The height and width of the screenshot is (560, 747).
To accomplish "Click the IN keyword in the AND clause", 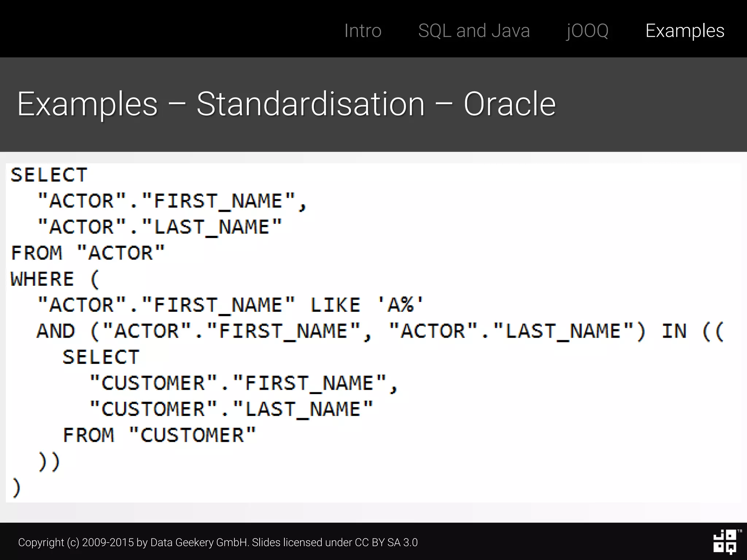I will coord(674,331).
